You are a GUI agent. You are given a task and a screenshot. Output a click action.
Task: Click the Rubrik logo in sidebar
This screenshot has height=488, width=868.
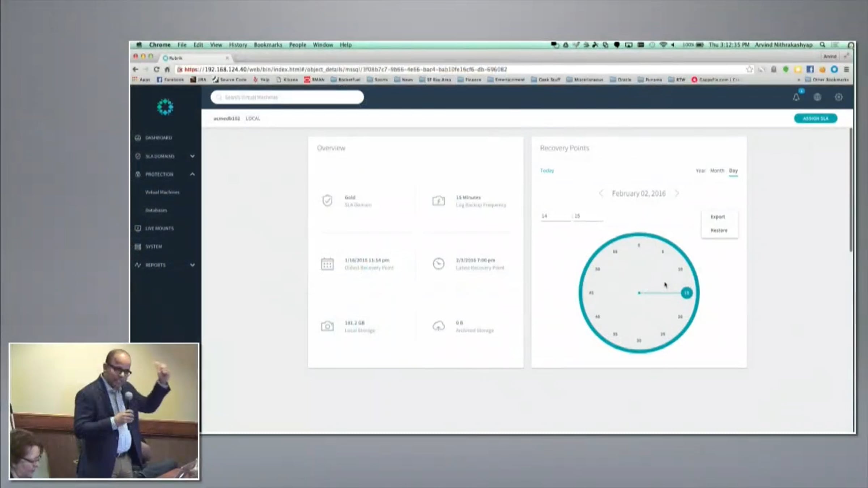(x=165, y=107)
